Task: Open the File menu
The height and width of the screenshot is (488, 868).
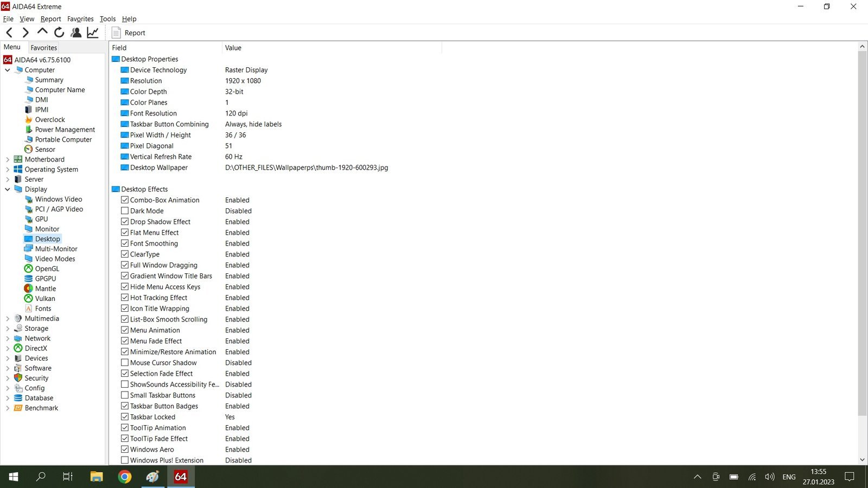Action: [8, 19]
